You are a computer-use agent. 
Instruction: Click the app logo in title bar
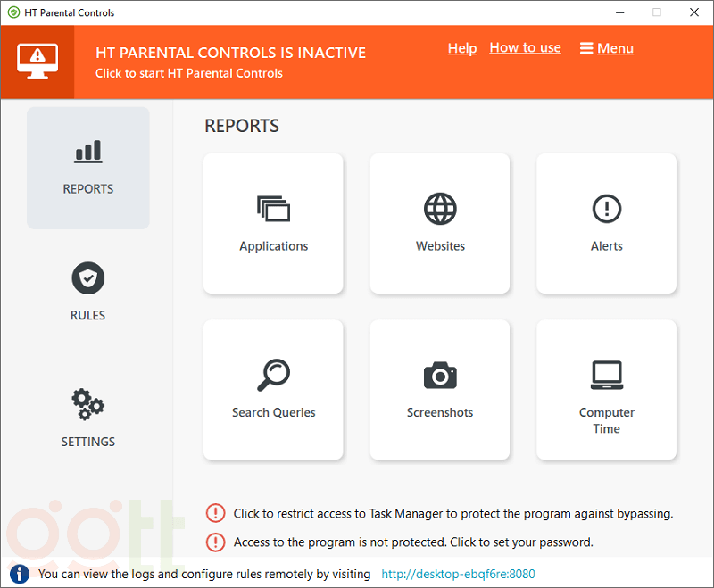[x=12, y=12]
